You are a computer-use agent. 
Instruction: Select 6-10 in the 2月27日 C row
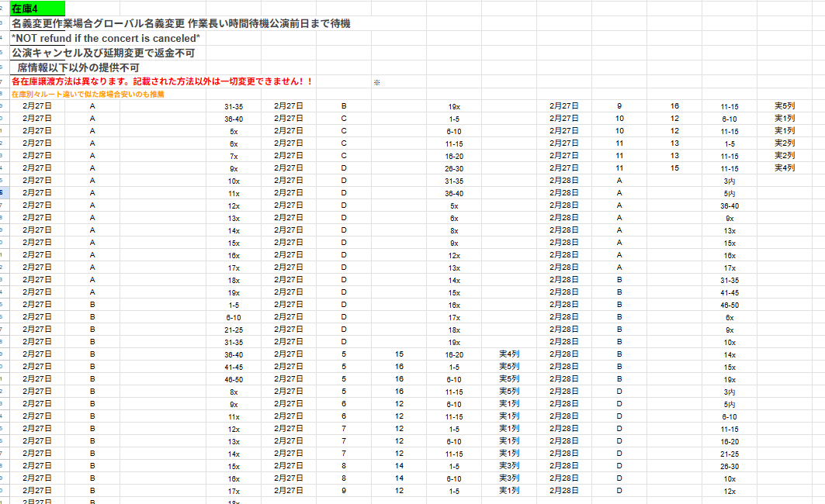(x=454, y=132)
